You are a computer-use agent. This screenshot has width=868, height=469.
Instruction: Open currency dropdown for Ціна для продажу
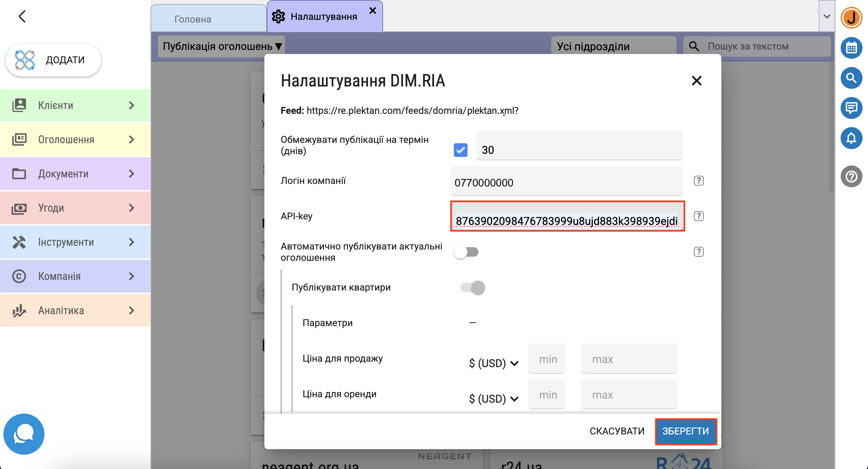pyautogui.click(x=494, y=363)
